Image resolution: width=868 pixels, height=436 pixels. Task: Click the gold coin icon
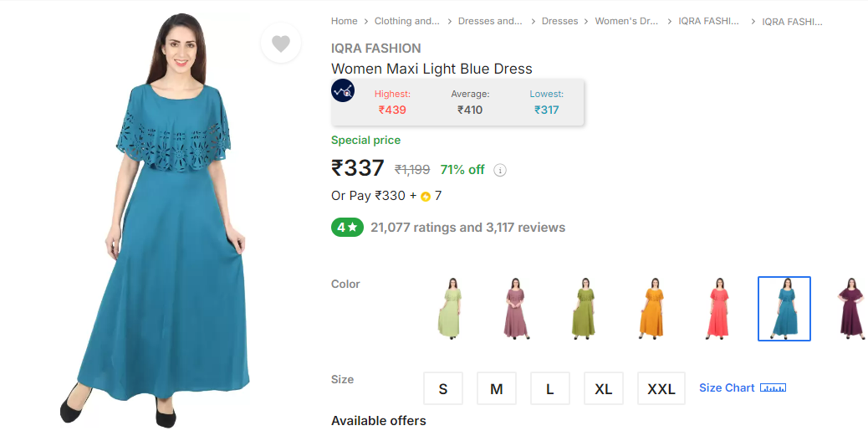pyautogui.click(x=425, y=196)
